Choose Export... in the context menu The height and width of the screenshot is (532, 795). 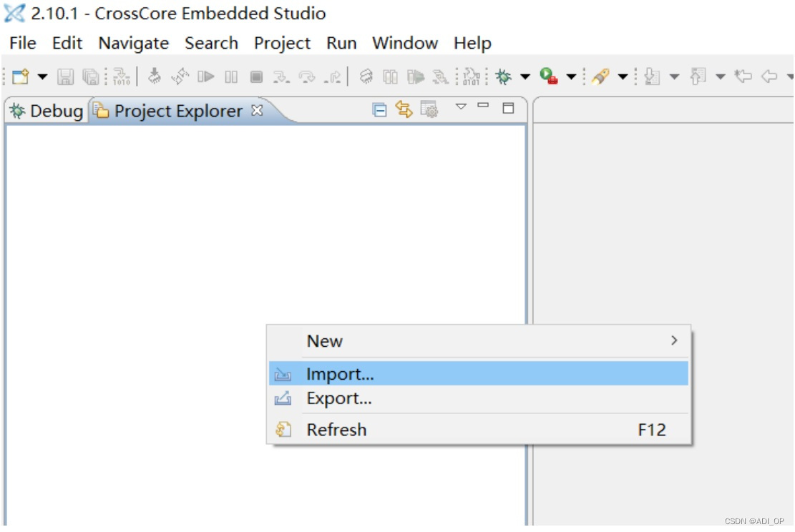pyautogui.click(x=479, y=398)
